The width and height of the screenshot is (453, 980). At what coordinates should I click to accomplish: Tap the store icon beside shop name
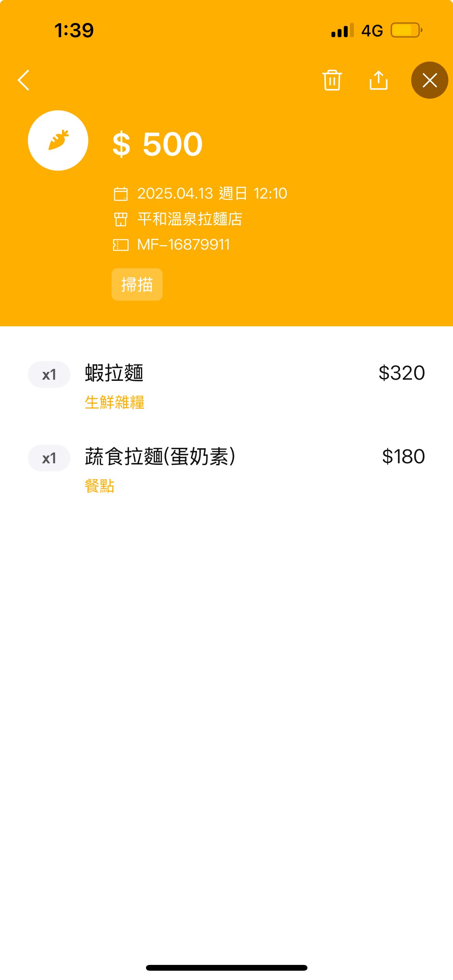[x=120, y=219]
